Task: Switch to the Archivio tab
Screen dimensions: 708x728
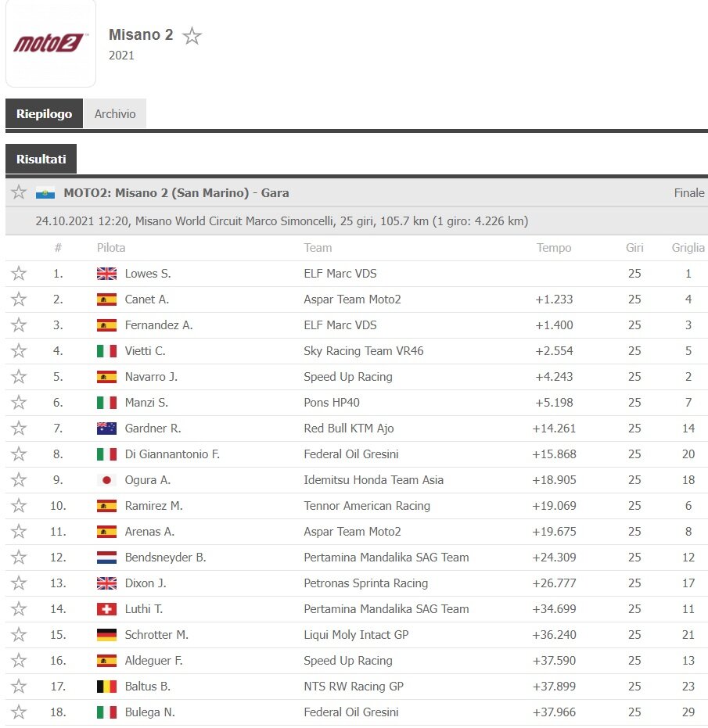Action: (x=115, y=113)
